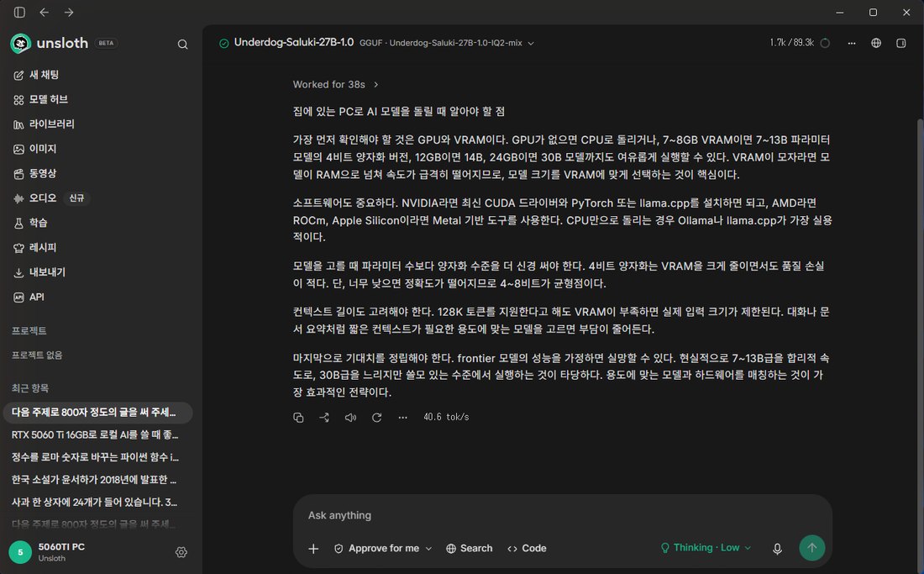Viewport: 924px width, 574px height.
Task: Click the 프로젝트 section header
Action: pyautogui.click(x=29, y=330)
